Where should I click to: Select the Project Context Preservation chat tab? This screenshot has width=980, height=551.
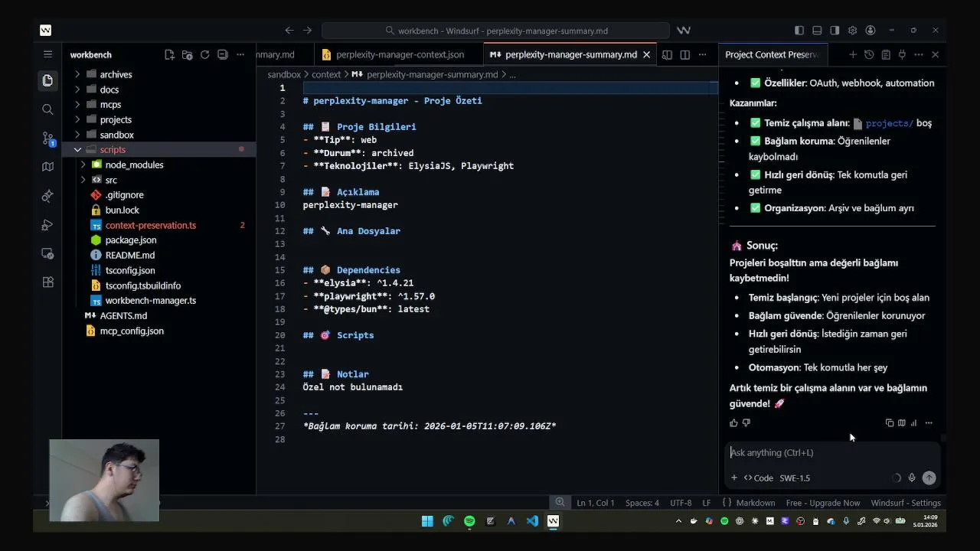coord(772,54)
